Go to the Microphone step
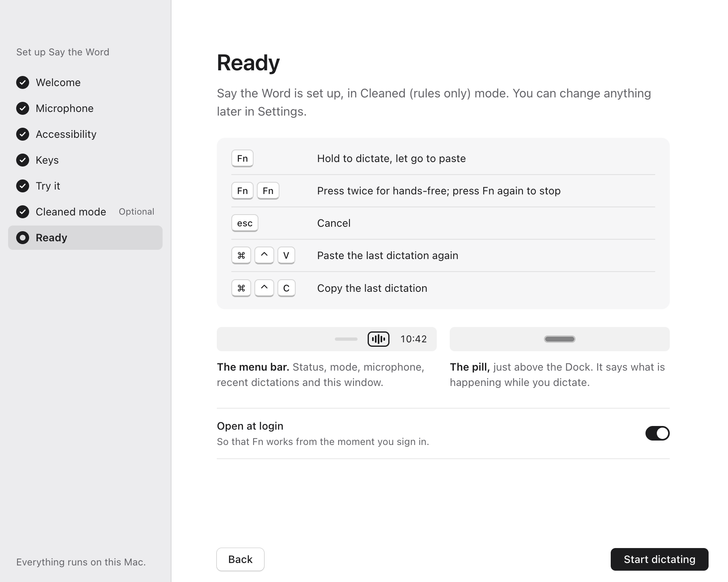 click(85, 108)
